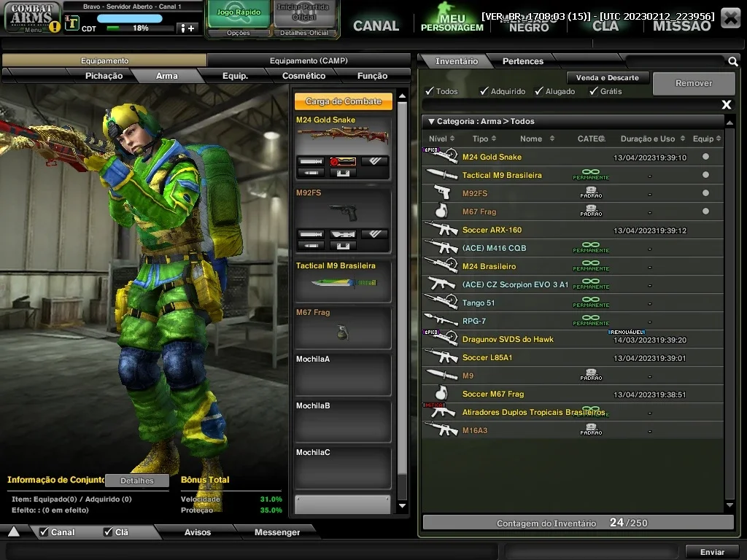
Task: Open Venda e Descarte
Action: [x=608, y=77]
